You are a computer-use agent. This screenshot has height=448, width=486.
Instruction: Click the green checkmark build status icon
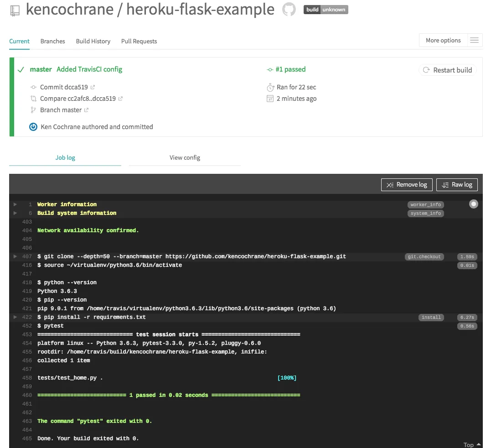(21, 69)
